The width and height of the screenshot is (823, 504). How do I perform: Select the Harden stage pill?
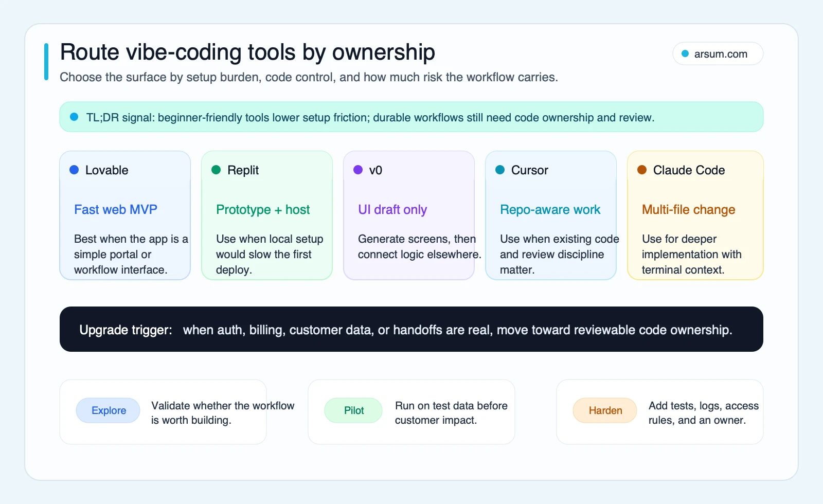(605, 410)
